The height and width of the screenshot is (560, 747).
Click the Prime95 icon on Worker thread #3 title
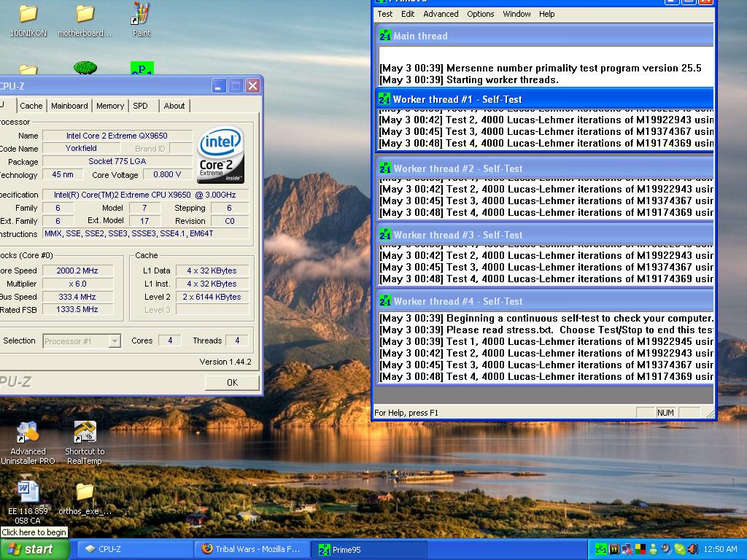[x=385, y=235]
